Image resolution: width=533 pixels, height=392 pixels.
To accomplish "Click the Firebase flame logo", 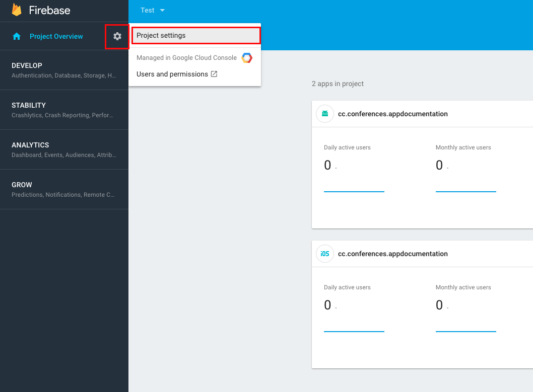I will 17,10.
